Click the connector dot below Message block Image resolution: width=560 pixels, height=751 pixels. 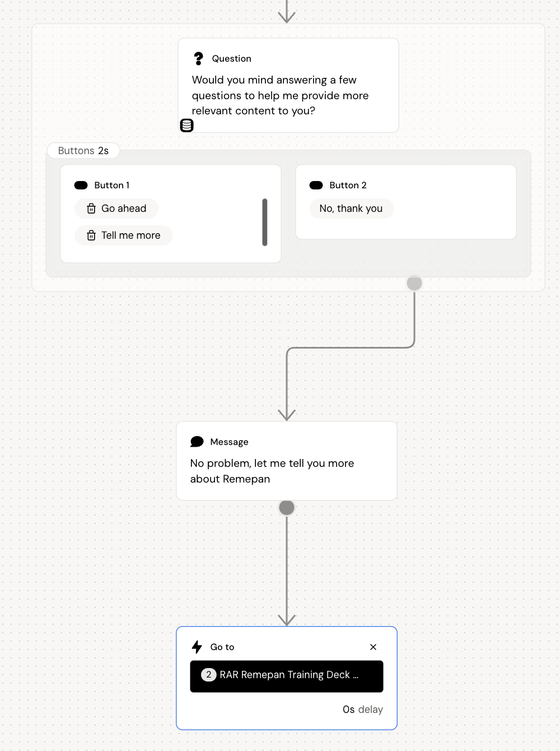coord(287,507)
